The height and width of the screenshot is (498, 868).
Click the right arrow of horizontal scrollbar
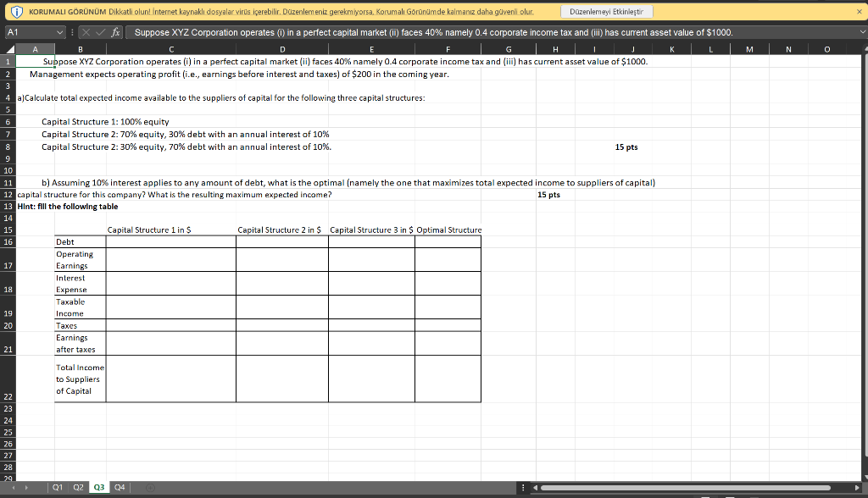coord(857,488)
